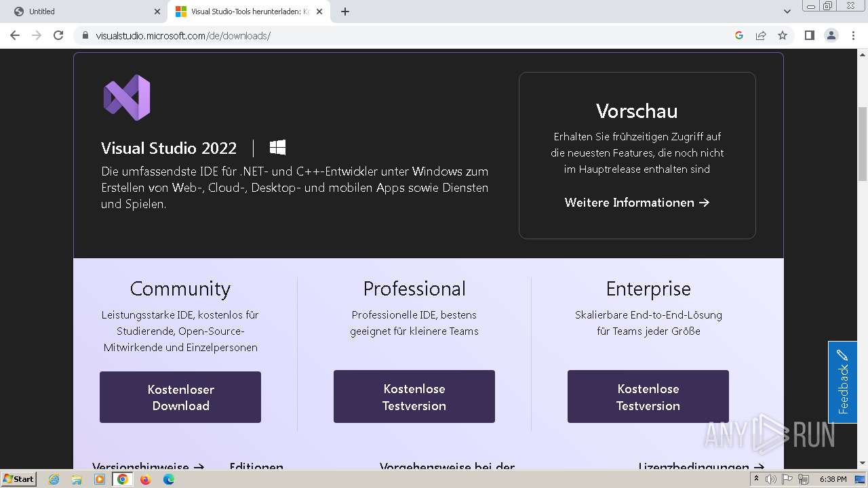The height and width of the screenshot is (488, 868).
Task: Expand the tab search chevron
Action: (x=787, y=12)
